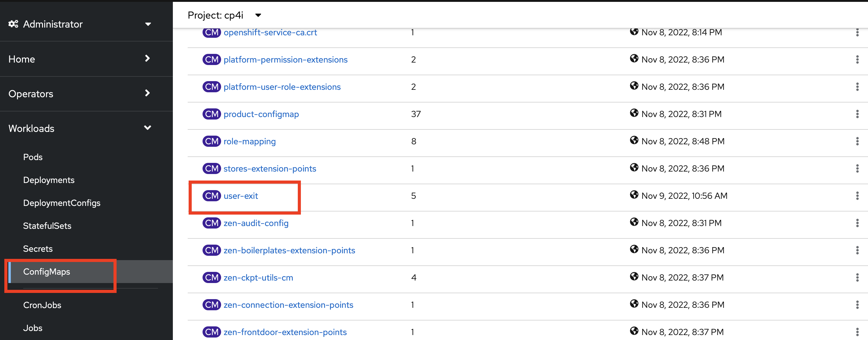Click globe icon next to user-exit timestamp
The image size is (868, 340).
pos(634,195)
